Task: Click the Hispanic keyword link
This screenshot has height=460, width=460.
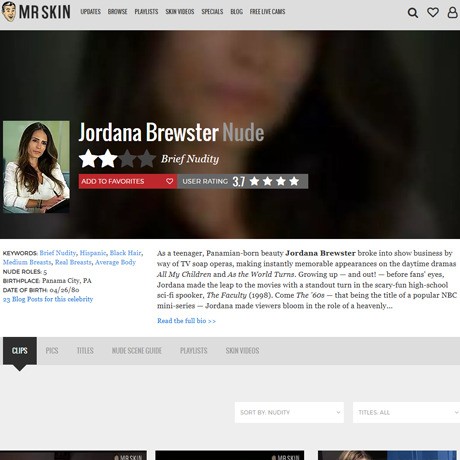Action: (x=93, y=253)
